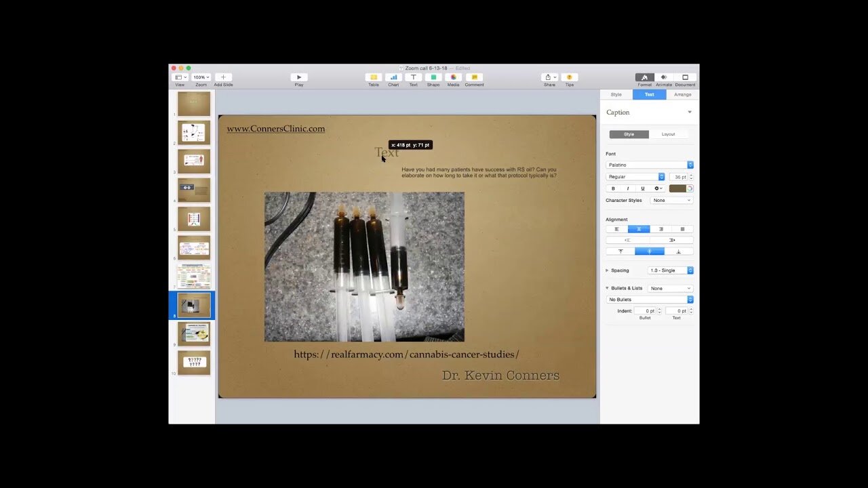
Task: Open the Media browser in the toolbar
Action: point(453,77)
